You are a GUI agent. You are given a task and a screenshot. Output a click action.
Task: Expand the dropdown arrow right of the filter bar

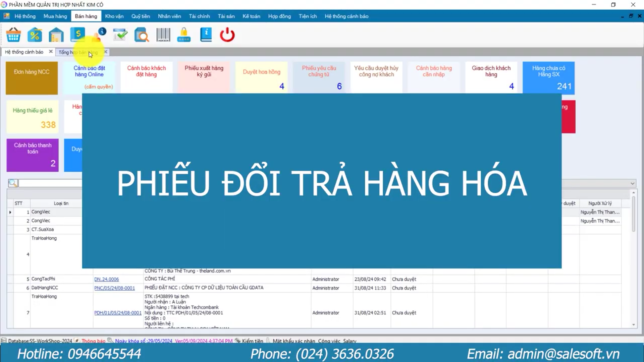632,183
